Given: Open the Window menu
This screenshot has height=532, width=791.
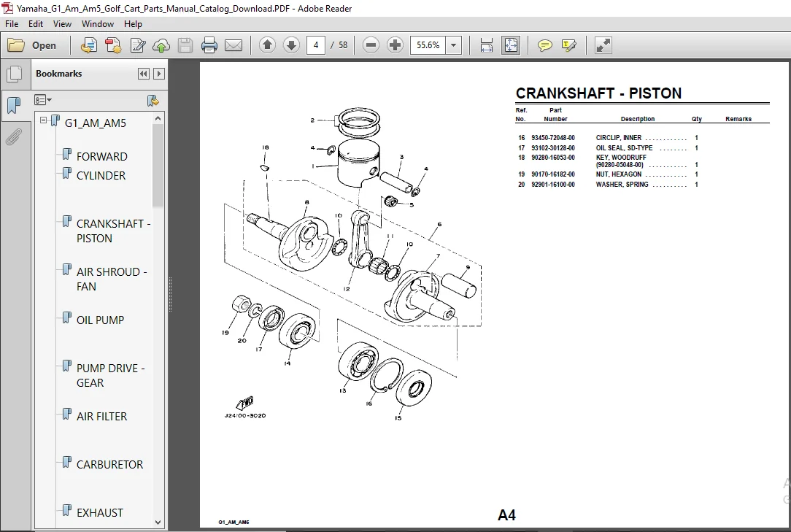Looking at the screenshot, I should 97,24.
